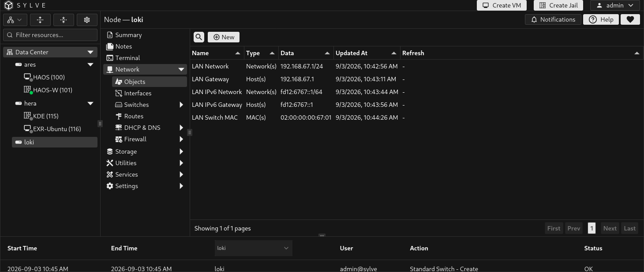
Task: Open the Terminal page
Action: [x=127, y=58]
